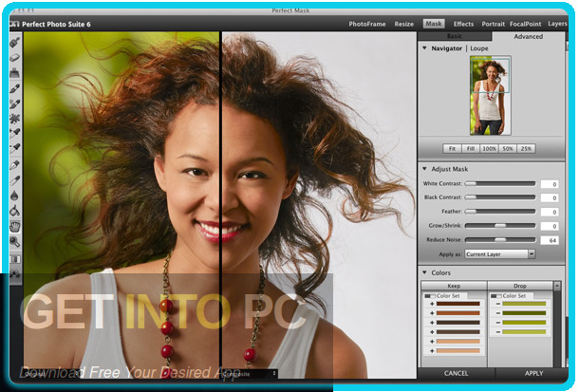Select the eraser tool
The width and height of the screenshot is (579, 392).
(15, 58)
